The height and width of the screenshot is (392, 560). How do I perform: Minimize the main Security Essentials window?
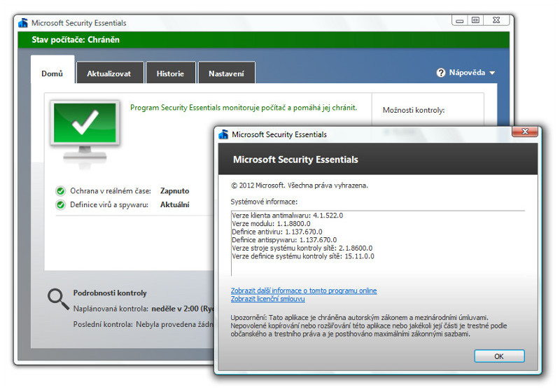[x=460, y=20]
